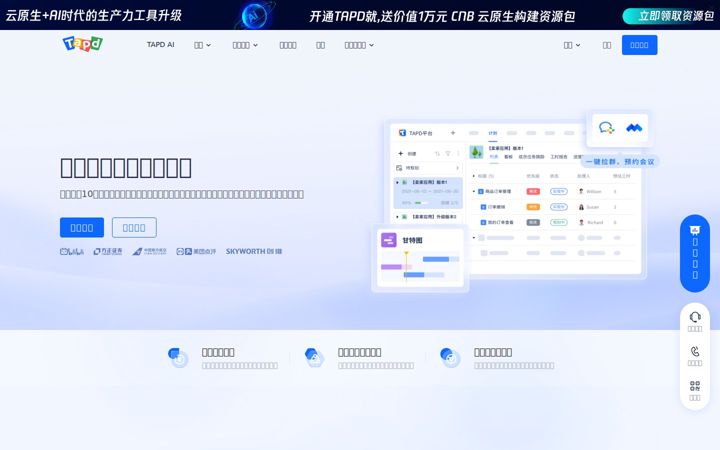Click the airline tail-fin customer logo
Screen dimensions: 720x450
tap(149, 251)
